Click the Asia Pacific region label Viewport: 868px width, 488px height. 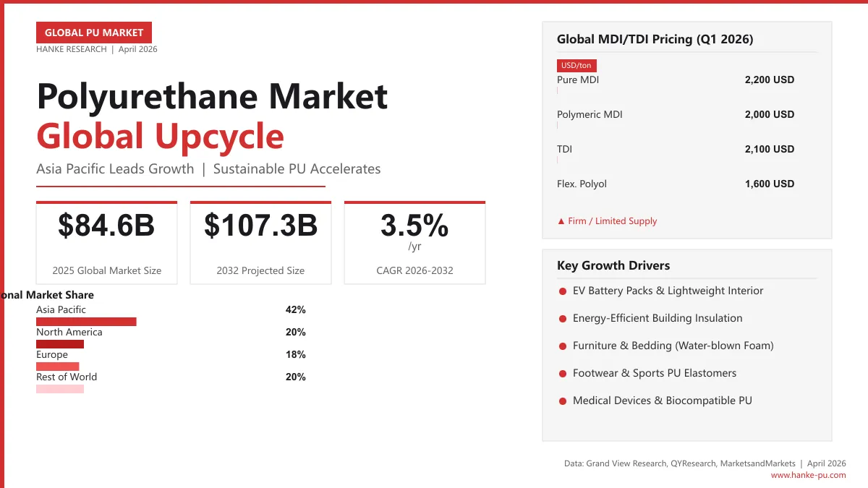[x=61, y=309]
